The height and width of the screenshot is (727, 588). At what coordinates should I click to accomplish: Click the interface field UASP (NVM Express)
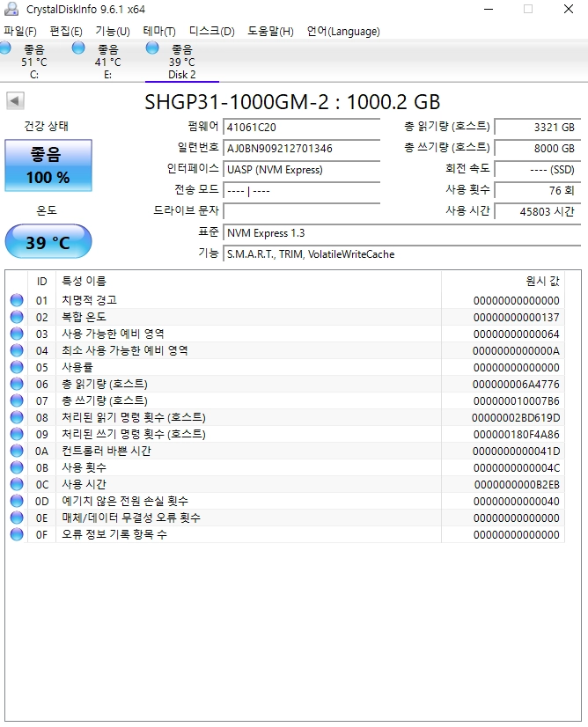[x=301, y=170]
